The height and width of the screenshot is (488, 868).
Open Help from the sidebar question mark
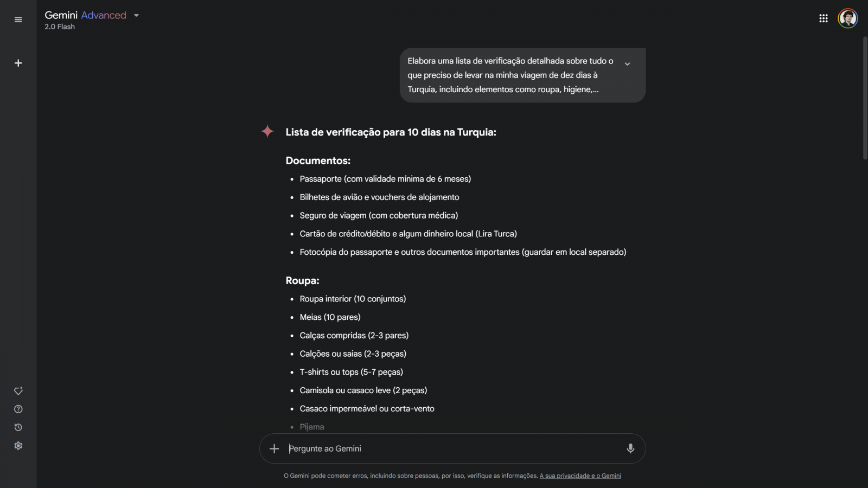pos(18,409)
